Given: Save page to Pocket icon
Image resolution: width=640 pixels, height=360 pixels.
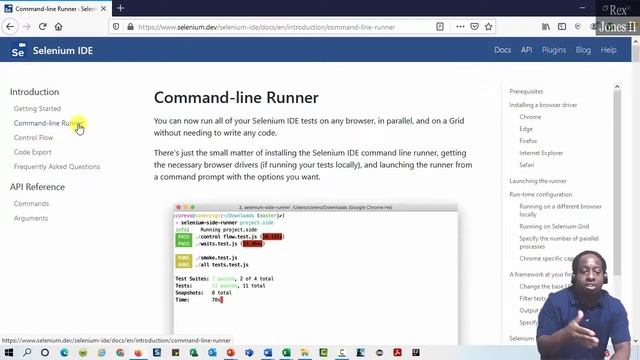Looking at the screenshot, I should click(x=474, y=27).
